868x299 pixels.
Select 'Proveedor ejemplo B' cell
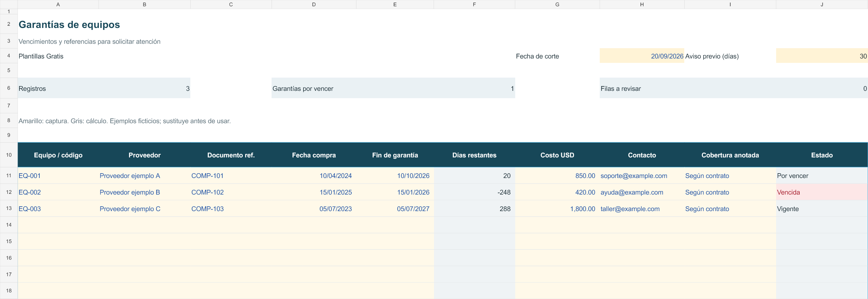(x=144, y=192)
